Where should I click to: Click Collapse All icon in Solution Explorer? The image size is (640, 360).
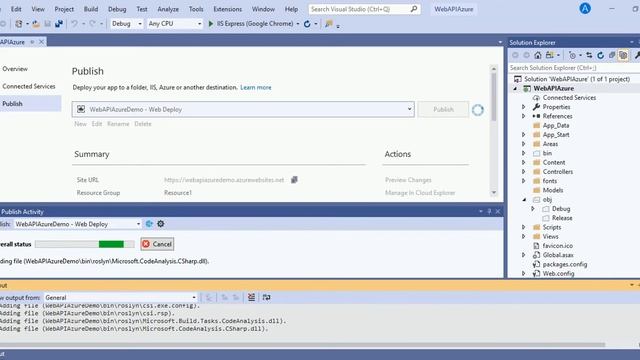point(612,55)
